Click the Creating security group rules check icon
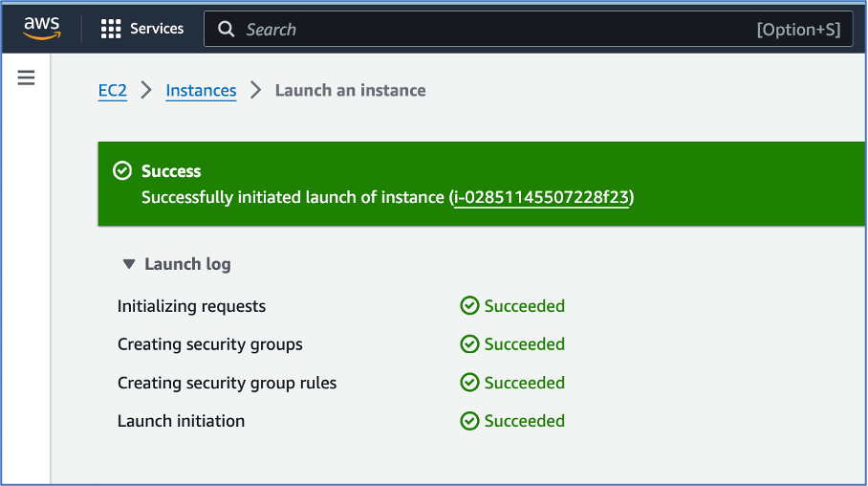The height and width of the screenshot is (486, 868). [469, 383]
